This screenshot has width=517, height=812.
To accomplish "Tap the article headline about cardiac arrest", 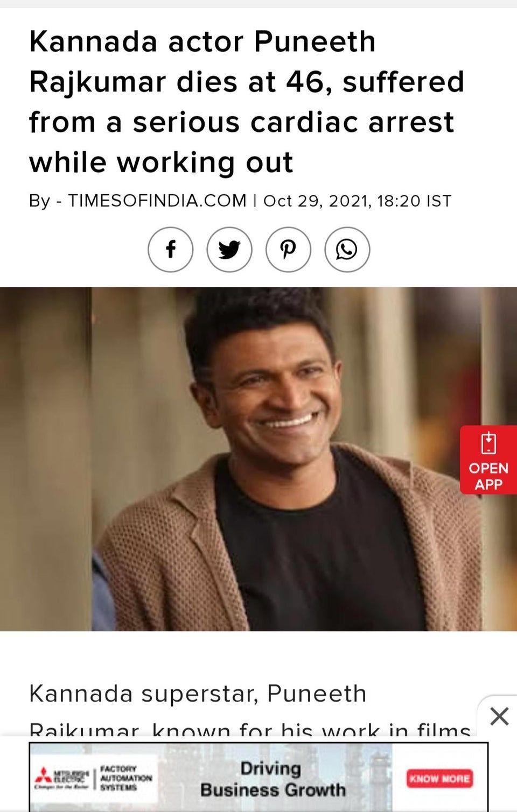I will 247,102.
